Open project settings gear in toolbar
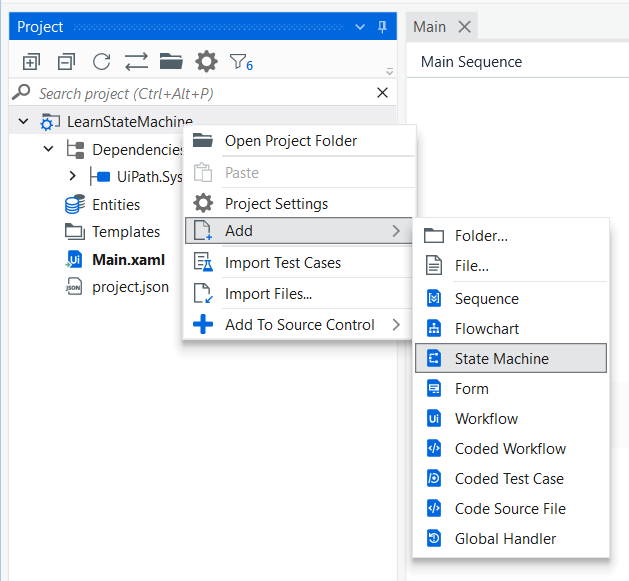Viewport: 629px width, 581px height. [x=206, y=62]
